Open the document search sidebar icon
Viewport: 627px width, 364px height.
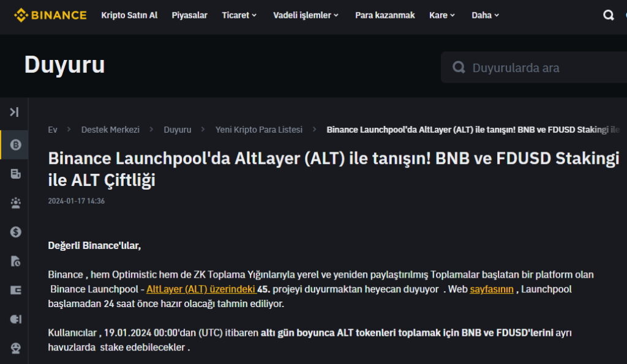click(15, 261)
